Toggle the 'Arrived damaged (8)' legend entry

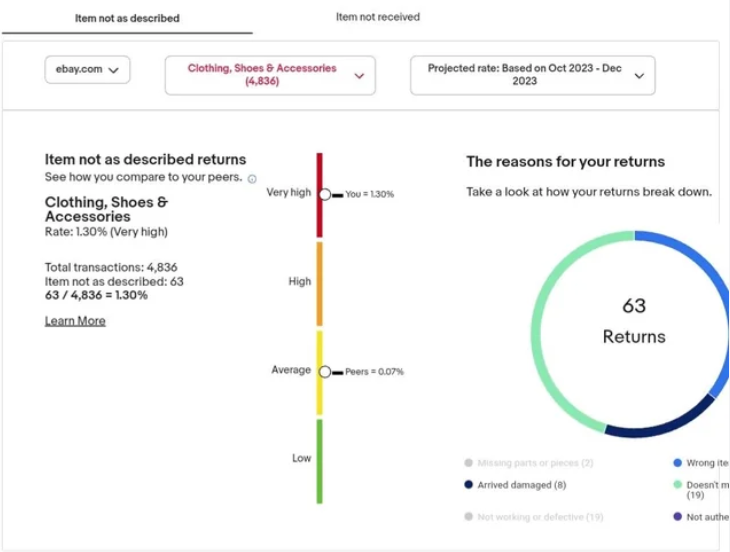click(516, 485)
